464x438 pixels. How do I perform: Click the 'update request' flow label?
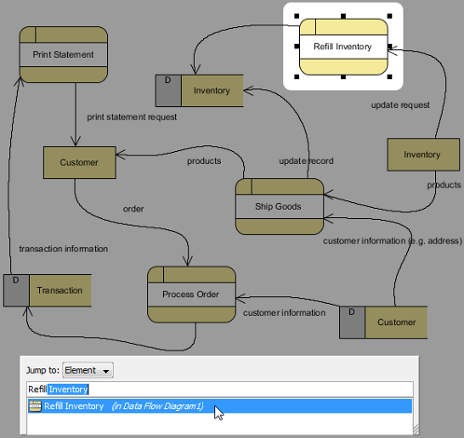pos(400,105)
